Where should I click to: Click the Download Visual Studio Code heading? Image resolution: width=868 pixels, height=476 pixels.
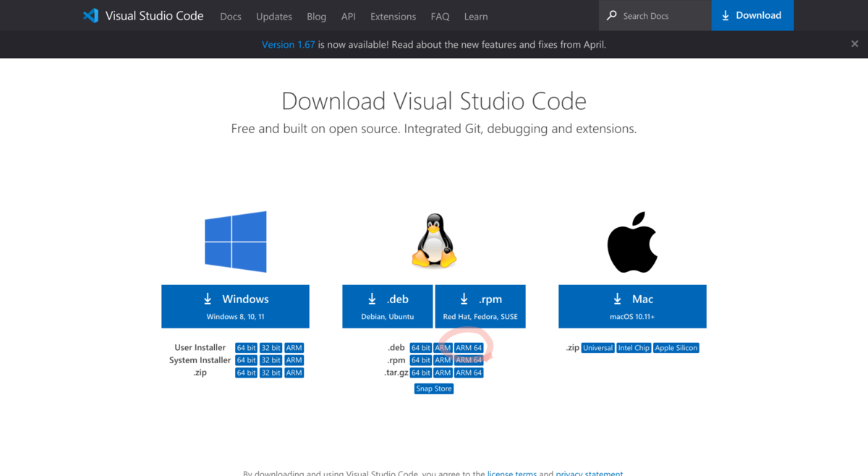click(434, 101)
